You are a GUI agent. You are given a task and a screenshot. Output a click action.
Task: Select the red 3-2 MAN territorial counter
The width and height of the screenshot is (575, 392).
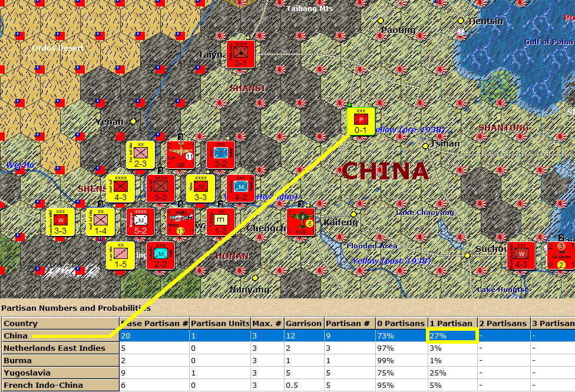221,155
